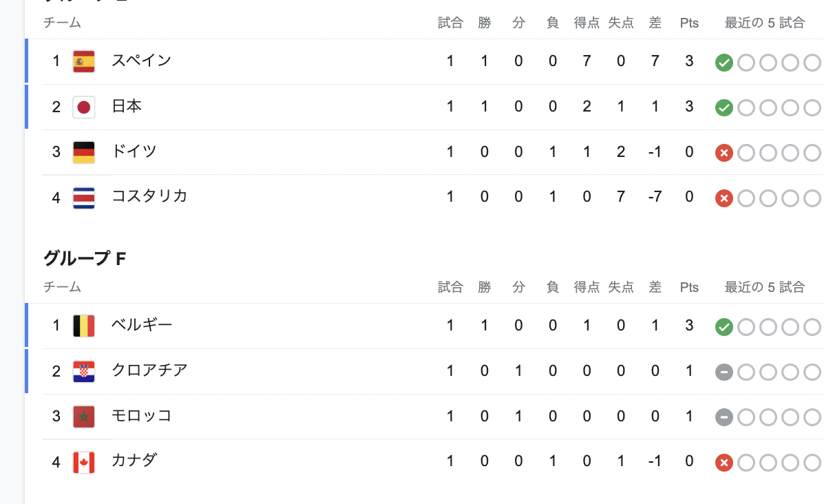Click the Morocco flag icon
This screenshot has height=504, width=833.
click(x=84, y=417)
